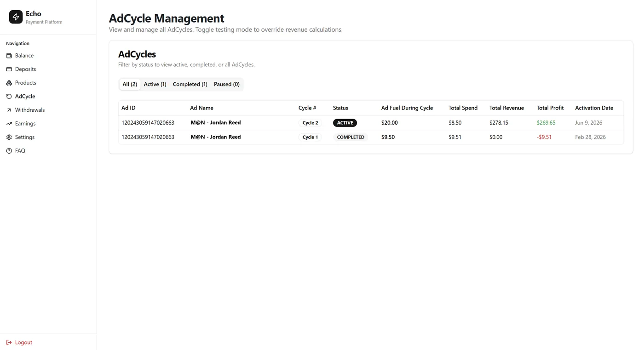The image size is (644, 350).
Task: Switch to the All (2) filter tab
Action: tap(130, 84)
